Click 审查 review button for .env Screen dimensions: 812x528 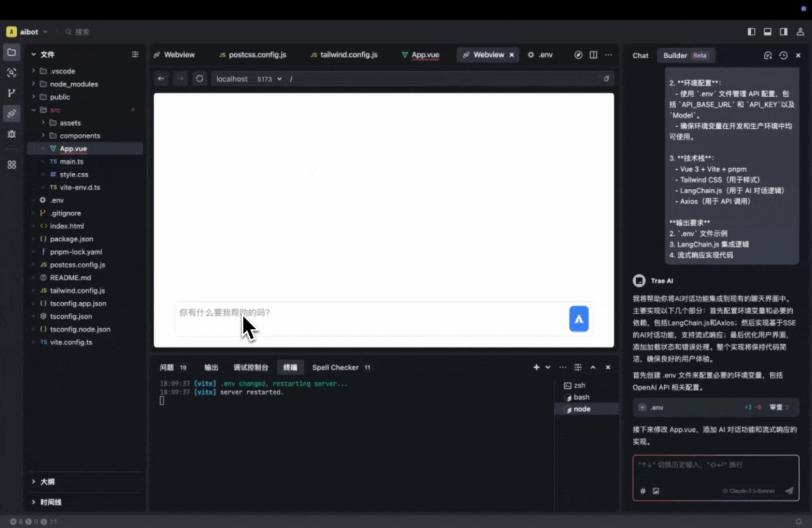coord(778,407)
